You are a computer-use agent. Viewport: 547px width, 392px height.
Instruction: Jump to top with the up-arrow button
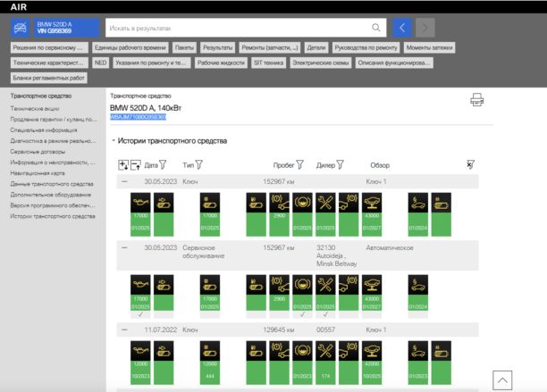502,380
